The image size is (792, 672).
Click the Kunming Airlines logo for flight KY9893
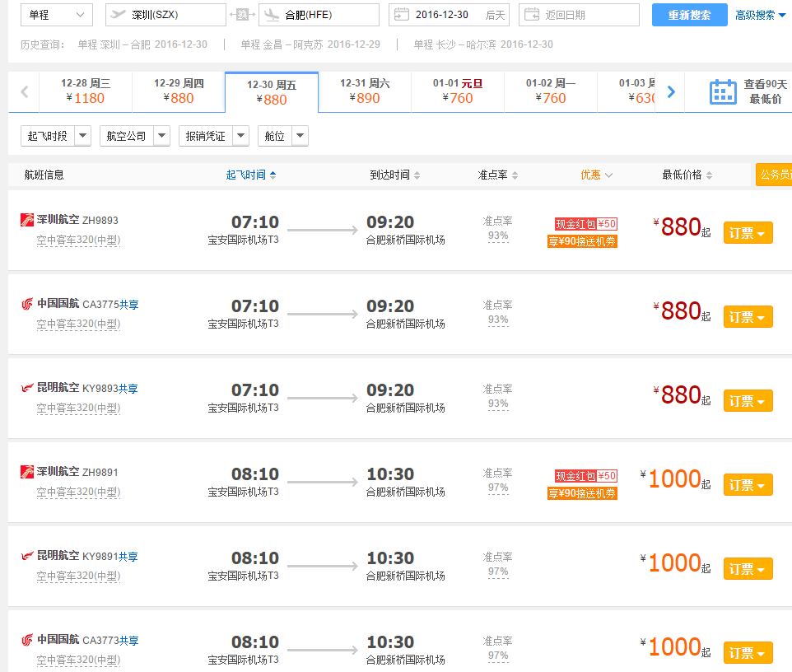27,388
